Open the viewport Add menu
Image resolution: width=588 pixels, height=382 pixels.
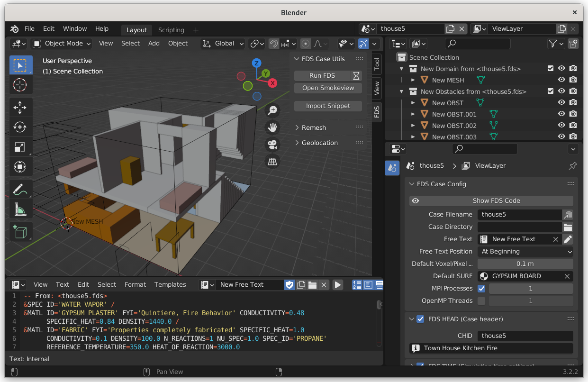(154, 43)
